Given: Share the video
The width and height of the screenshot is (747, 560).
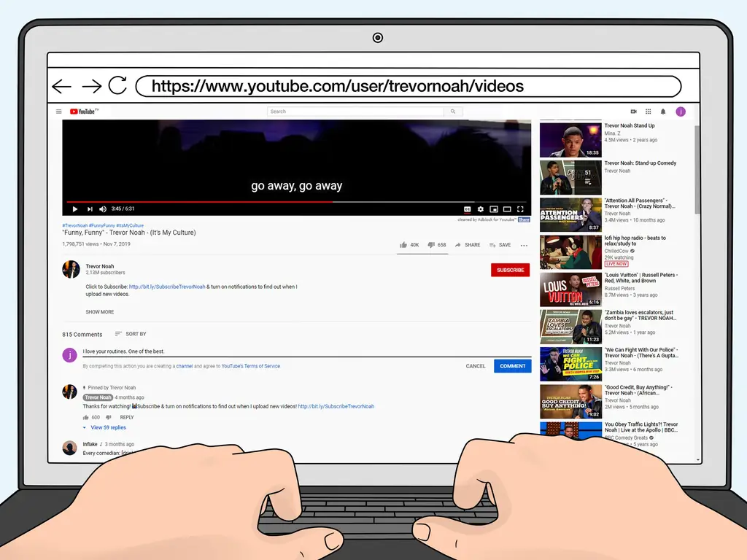Looking at the screenshot, I should coord(468,245).
